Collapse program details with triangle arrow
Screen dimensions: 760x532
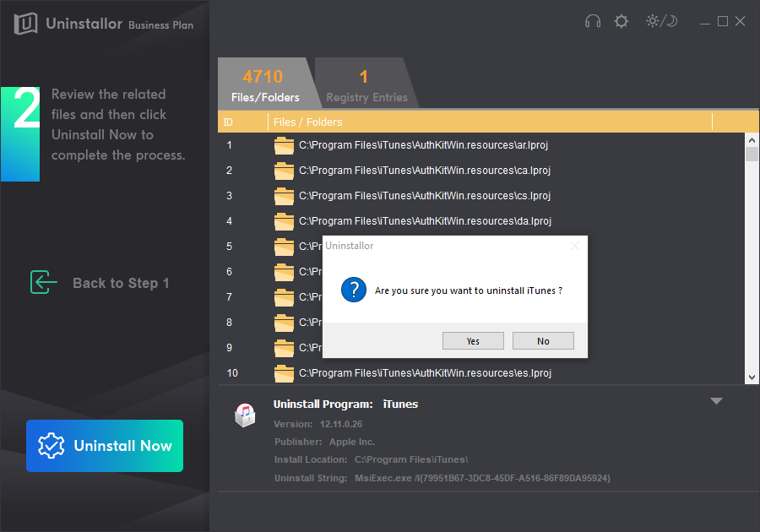click(716, 401)
